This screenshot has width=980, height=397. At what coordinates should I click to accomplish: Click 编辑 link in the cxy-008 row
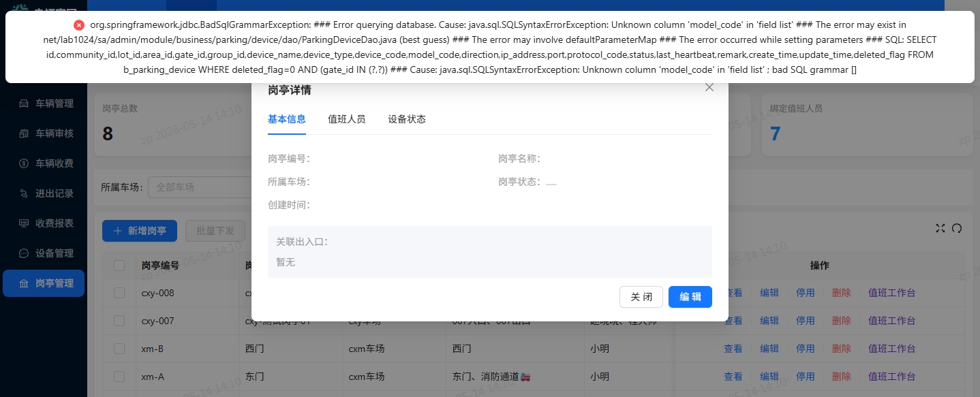pyautogui.click(x=769, y=293)
